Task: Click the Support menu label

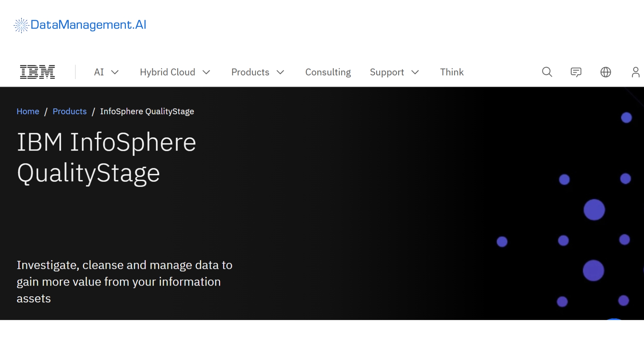Action: pyautogui.click(x=387, y=72)
